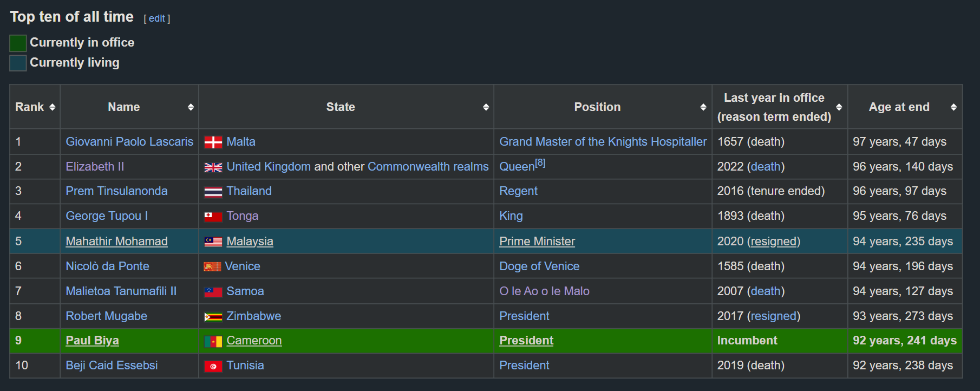Viewport: 980px width, 391px height.
Task: Click the teal Currently living legend swatch
Action: point(18,63)
